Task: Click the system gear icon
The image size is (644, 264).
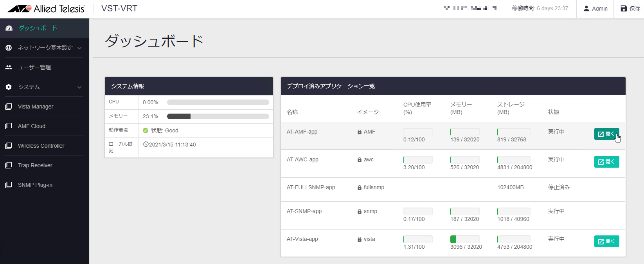Action: tap(9, 87)
